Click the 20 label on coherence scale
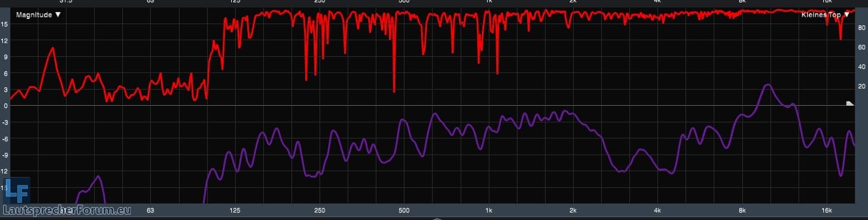The width and height of the screenshot is (868, 220). [x=861, y=86]
